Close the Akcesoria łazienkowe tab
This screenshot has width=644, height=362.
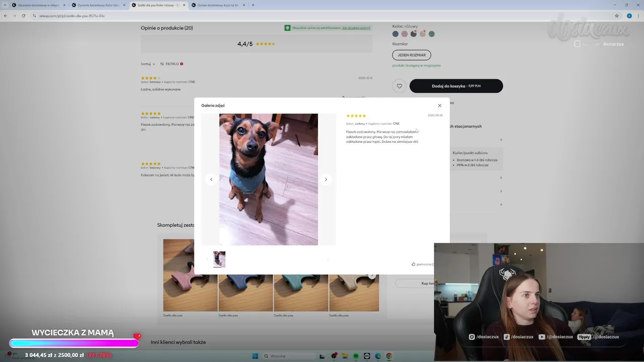[x=64, y=5]
